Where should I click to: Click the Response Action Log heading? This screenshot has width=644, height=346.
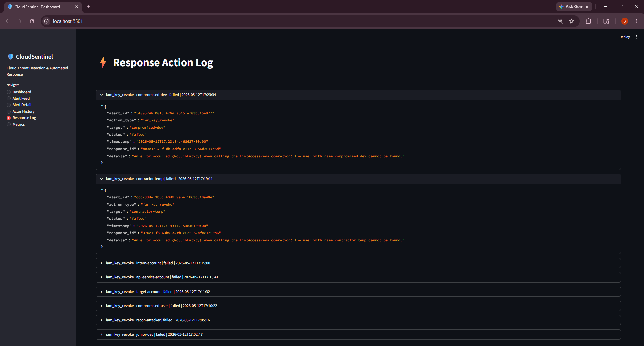pyautogui.click(x=163, y=63)
